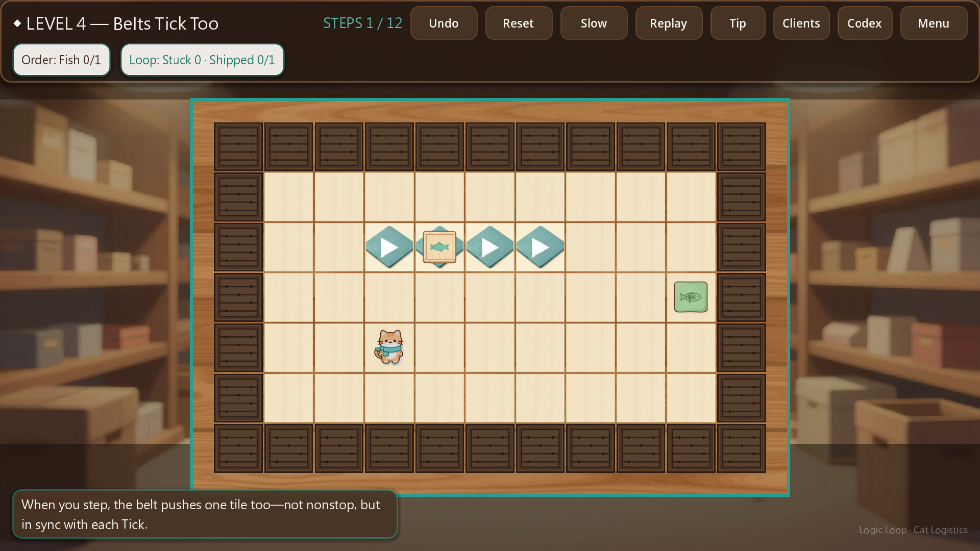Screen dimensions: 980x551
Task: Open the Codex
Action: click(x=865, y=23)
